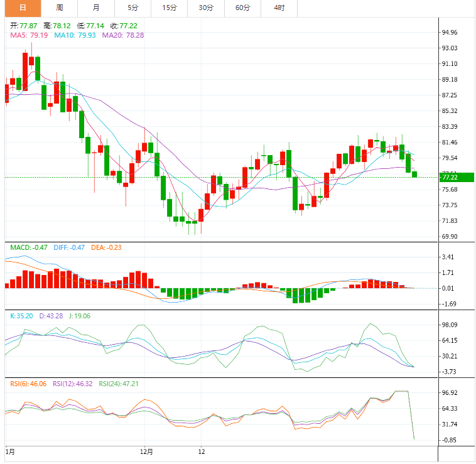476x464 pixels.
Task: Click the 12月 date label on time axis
Action: [x=146, y=451]
